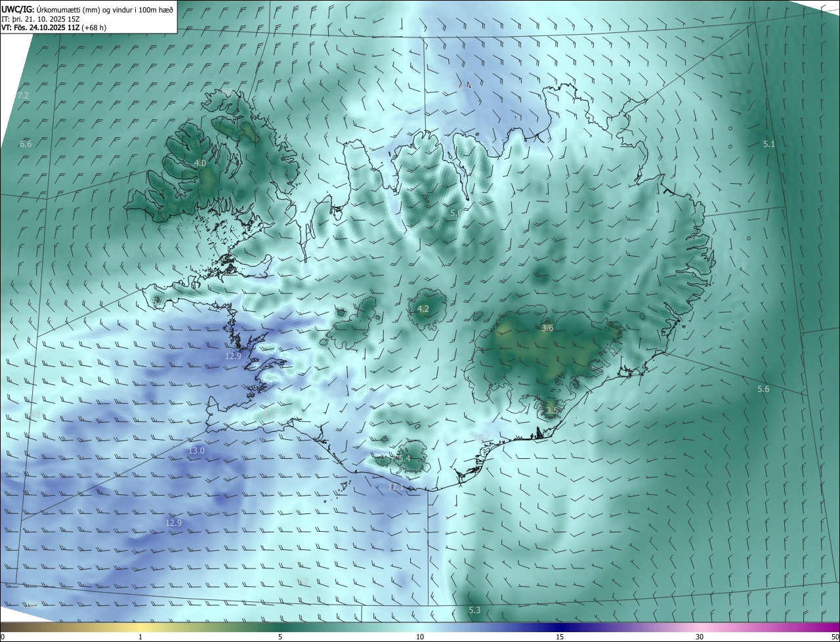Click the 3.6 value over Vatnajökull
Image resolution: width=840 pixels, height=642 pixels.
pyautogui.click(x=548, y=328)
